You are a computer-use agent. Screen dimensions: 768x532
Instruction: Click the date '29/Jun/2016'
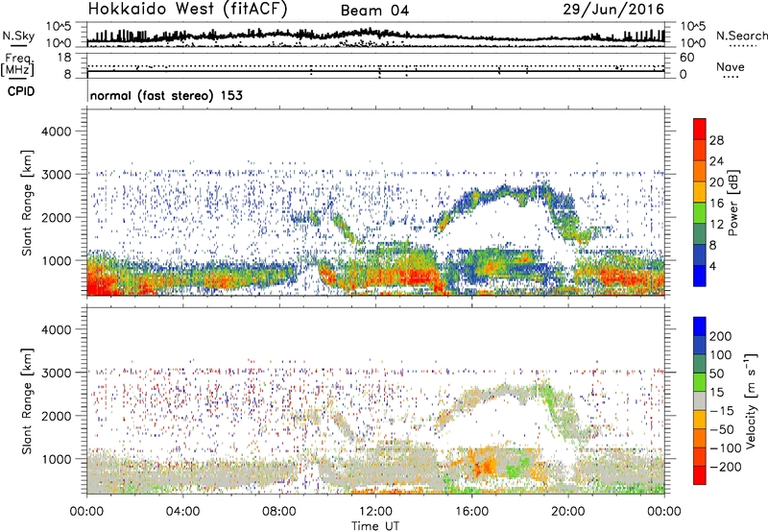(x=613, y=10)
